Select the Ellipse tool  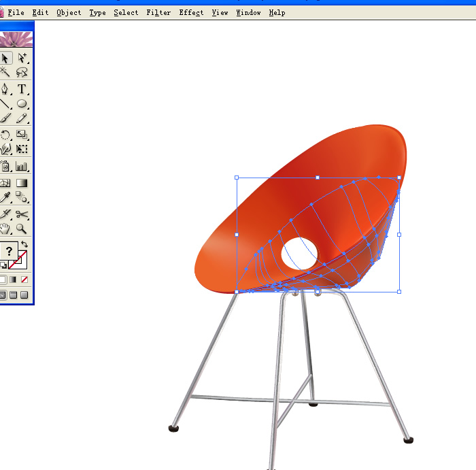(x=22, y=104)
